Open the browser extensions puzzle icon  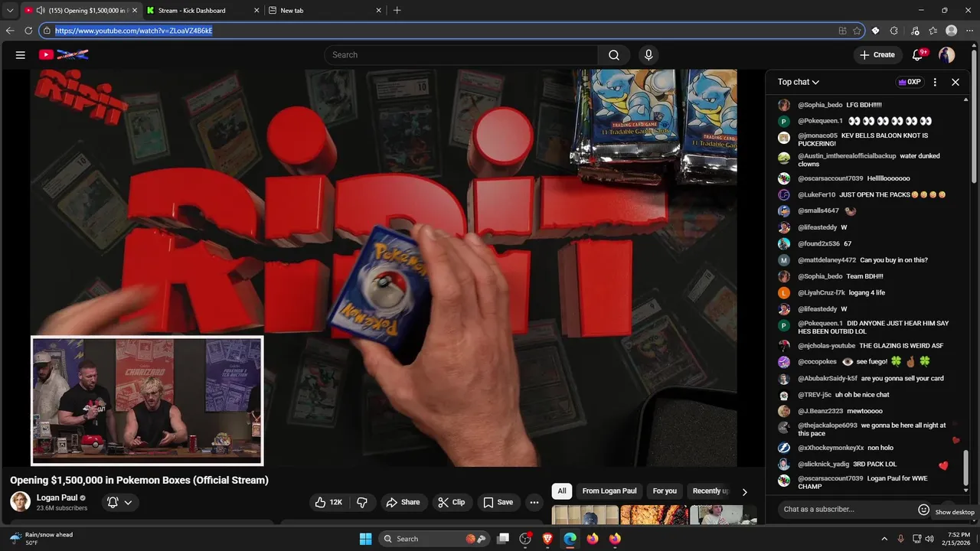pos(894,31)
